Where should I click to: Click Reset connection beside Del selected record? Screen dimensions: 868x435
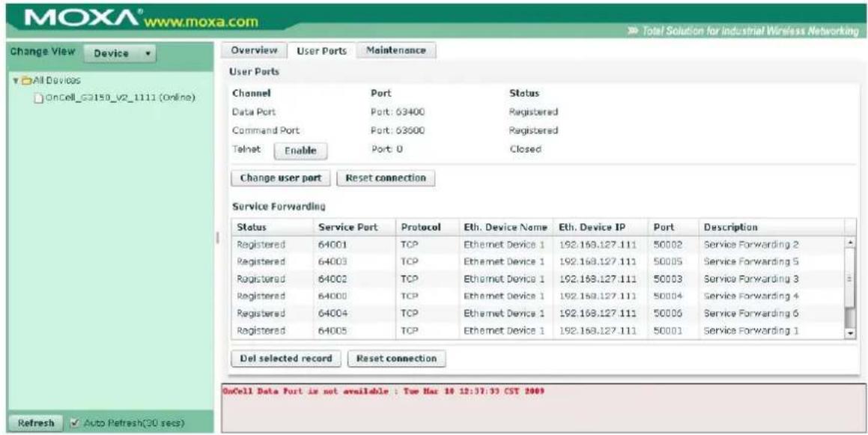pyautogui.click(x=396, y=359)
